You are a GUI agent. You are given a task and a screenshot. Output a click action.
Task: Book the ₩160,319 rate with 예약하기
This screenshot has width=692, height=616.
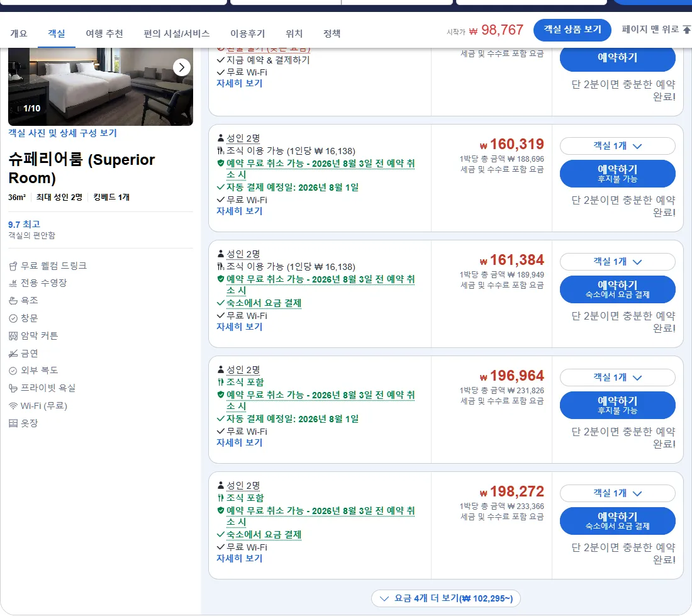[617, 174]
